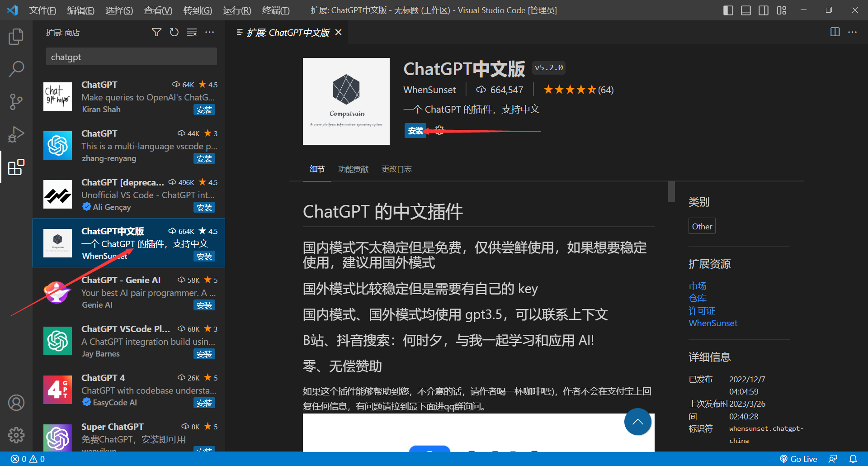Open the 查看(V) menu
Image resolution: width=868 pixels, height=466 pixels.
(x=158, y=10)
